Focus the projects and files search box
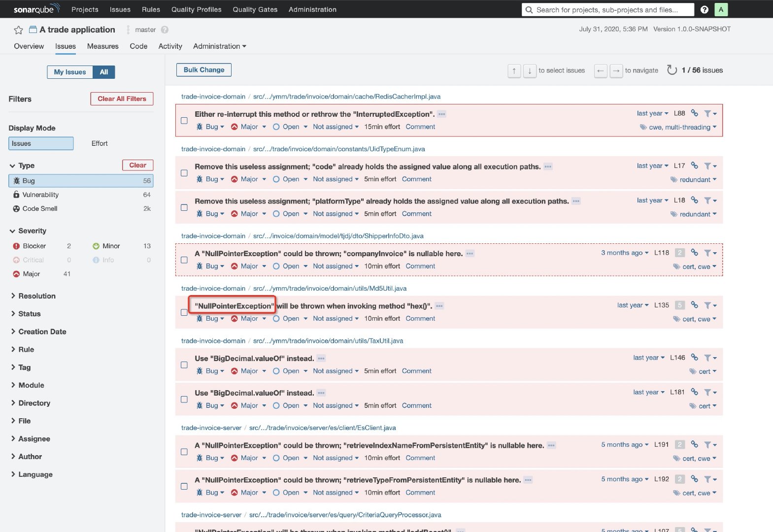The image size is (773, 532). [x=608, y=9]
